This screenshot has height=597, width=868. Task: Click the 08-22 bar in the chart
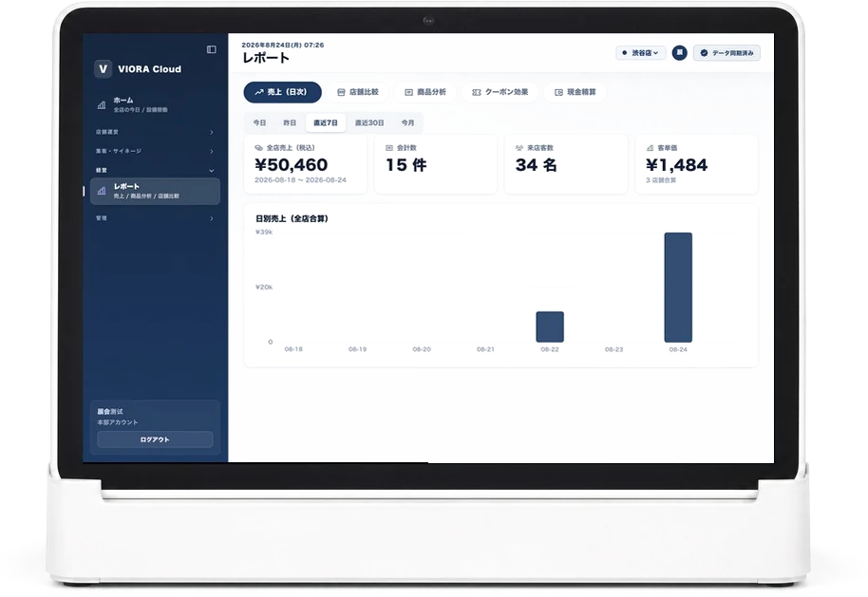pyautogui.click(x=550, y=327)
